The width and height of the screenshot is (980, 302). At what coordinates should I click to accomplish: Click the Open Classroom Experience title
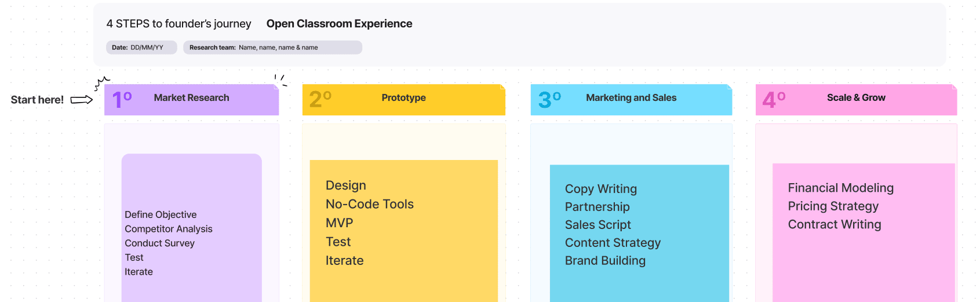pyautogui.click(x=339, y=24)
